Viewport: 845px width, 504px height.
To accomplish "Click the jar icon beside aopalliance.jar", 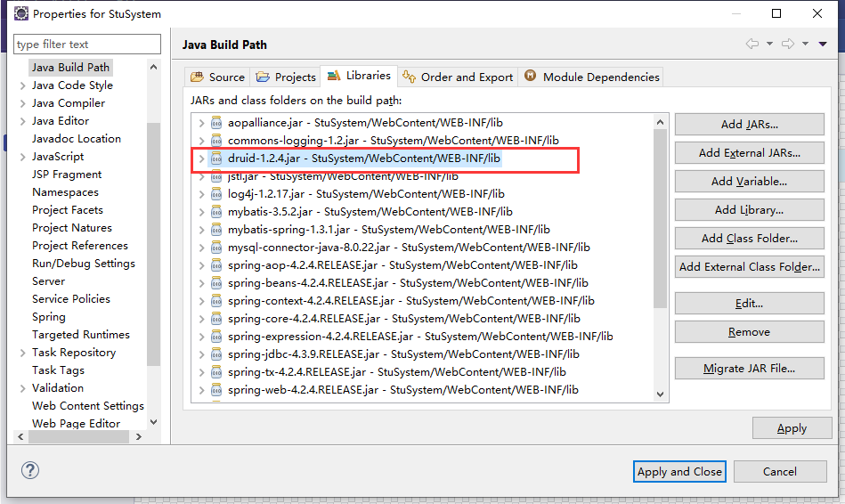I will click(216, 123).
